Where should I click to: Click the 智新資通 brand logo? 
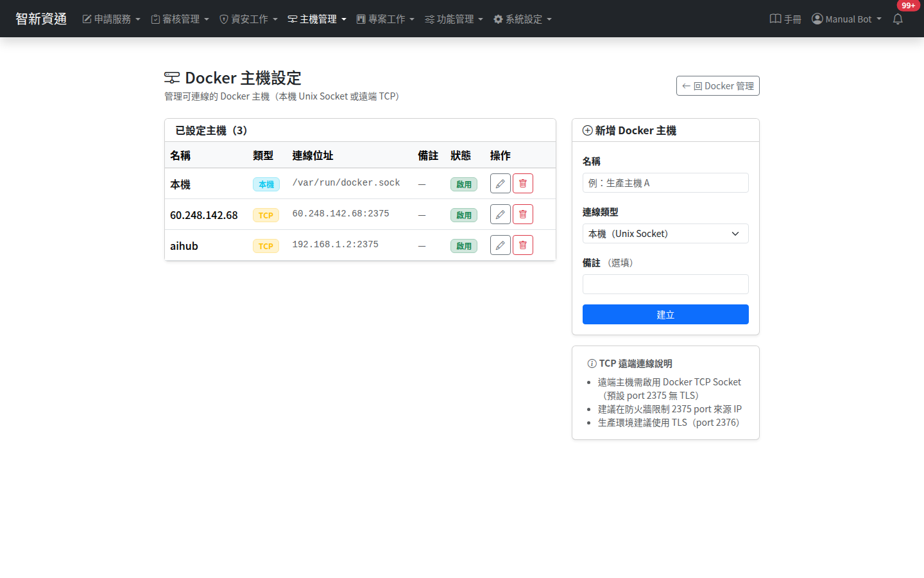tap(41, 19)
